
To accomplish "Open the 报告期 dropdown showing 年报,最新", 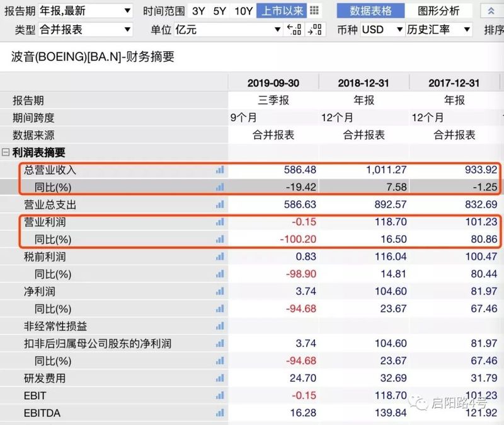I will [x=85, y=11].
